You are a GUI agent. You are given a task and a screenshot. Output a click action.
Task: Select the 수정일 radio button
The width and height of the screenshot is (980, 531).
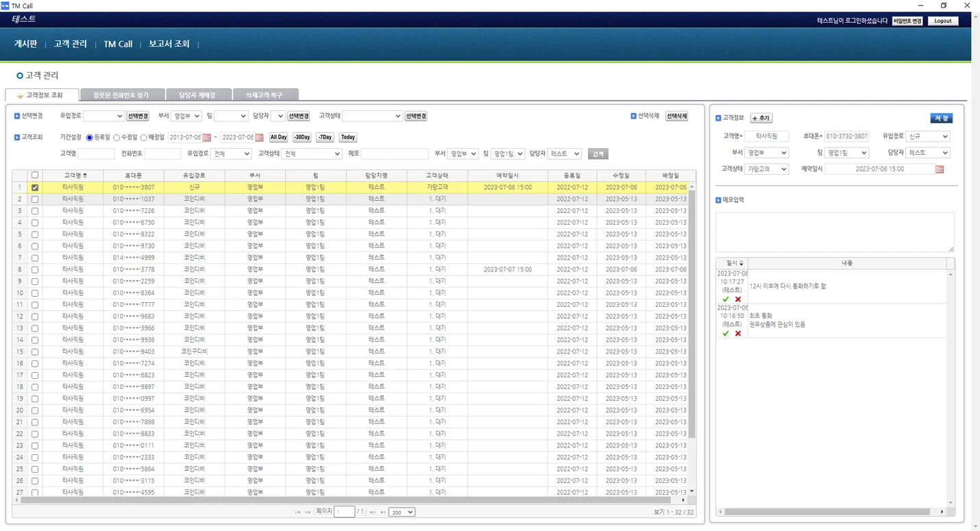click(117, 138)
